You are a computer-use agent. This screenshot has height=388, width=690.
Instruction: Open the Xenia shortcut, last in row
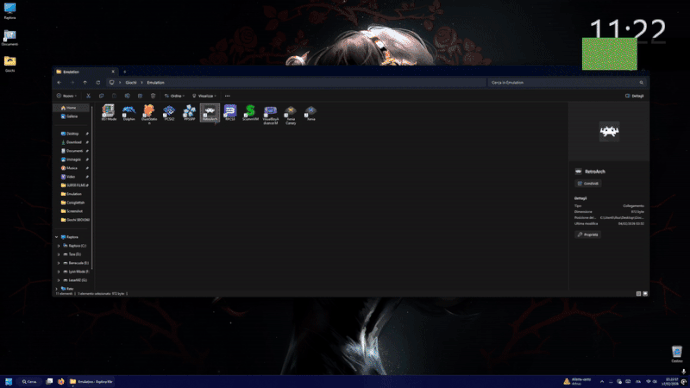pos(311,113)
